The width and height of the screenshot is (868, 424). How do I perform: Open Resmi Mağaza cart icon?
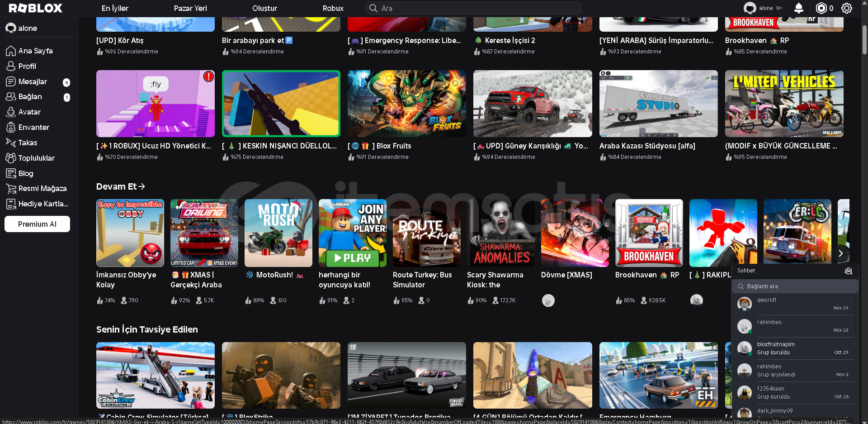pos(11,189)
